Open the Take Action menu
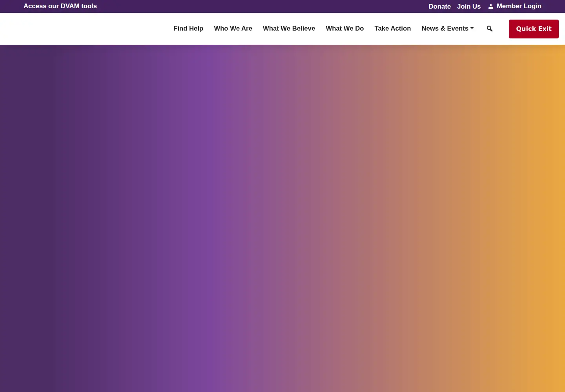 tap(392, 28)
